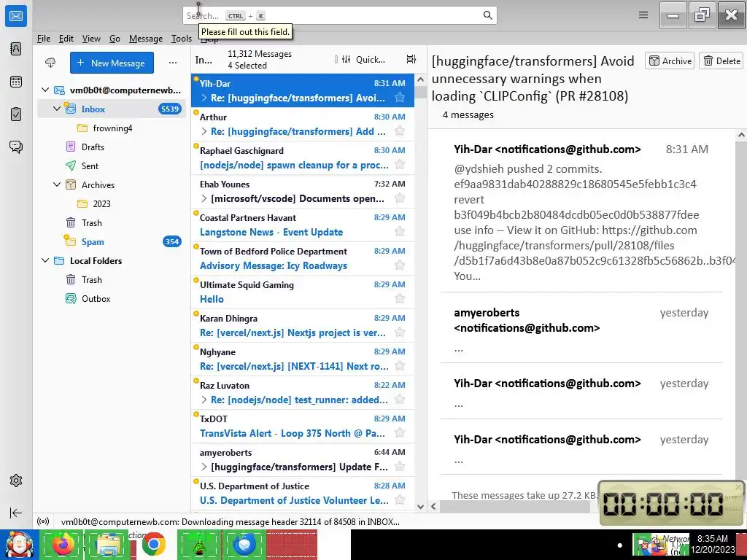Screen dimensions: 747x560
Task: Click the New Message button
Action: [x=112, y=63]
